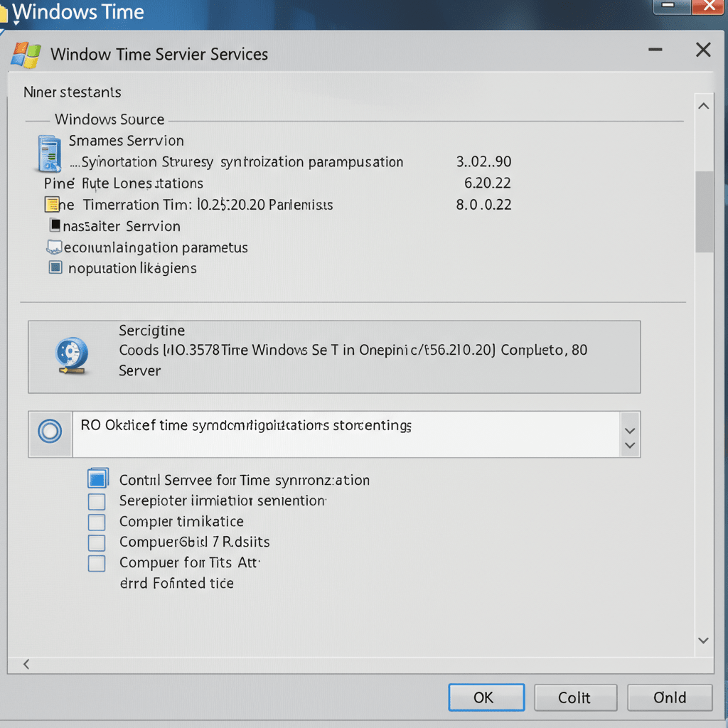Click the Colit button
Screen dimensions: 728x728
[576, 697]
